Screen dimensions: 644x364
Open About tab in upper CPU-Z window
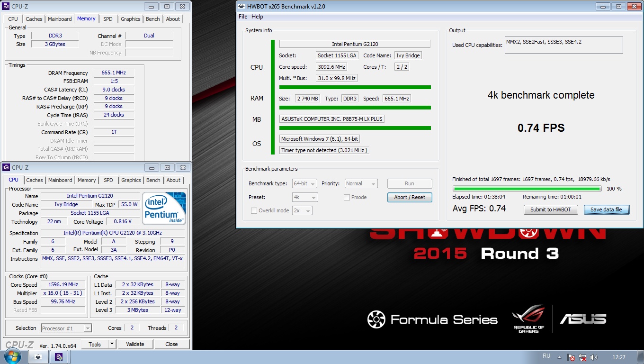pos(173,19)
